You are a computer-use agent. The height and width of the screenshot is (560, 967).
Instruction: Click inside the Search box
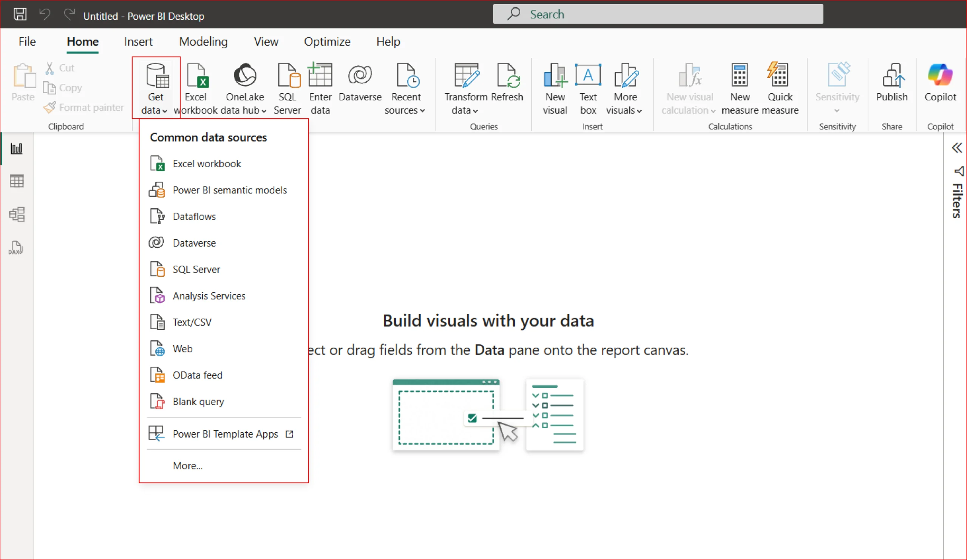pos(658,14)
